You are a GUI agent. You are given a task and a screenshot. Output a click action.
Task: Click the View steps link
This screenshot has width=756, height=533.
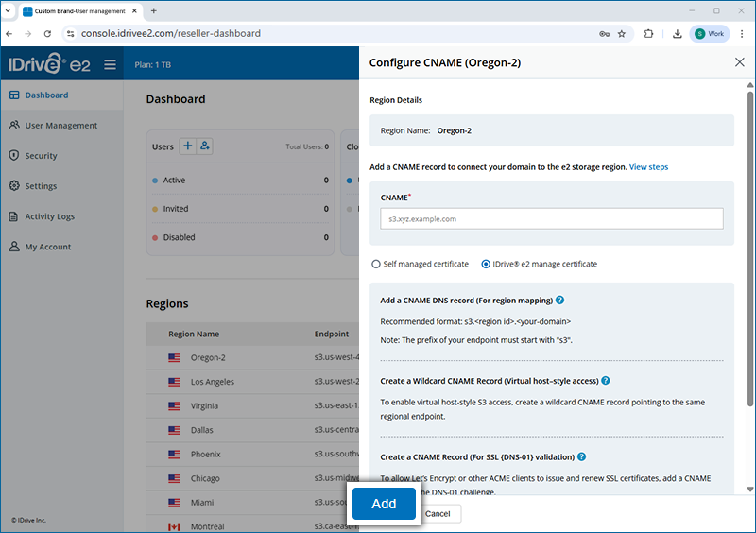[648, 167]
